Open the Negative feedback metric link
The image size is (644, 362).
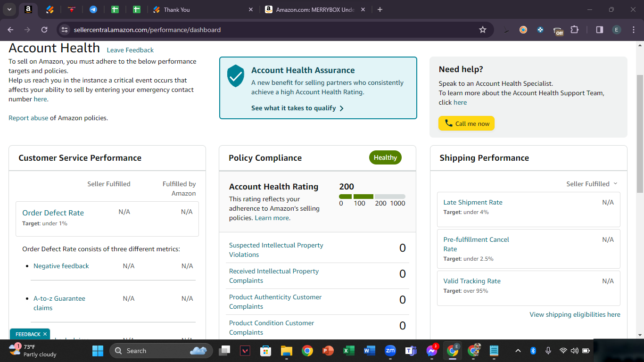coord(61,266)
